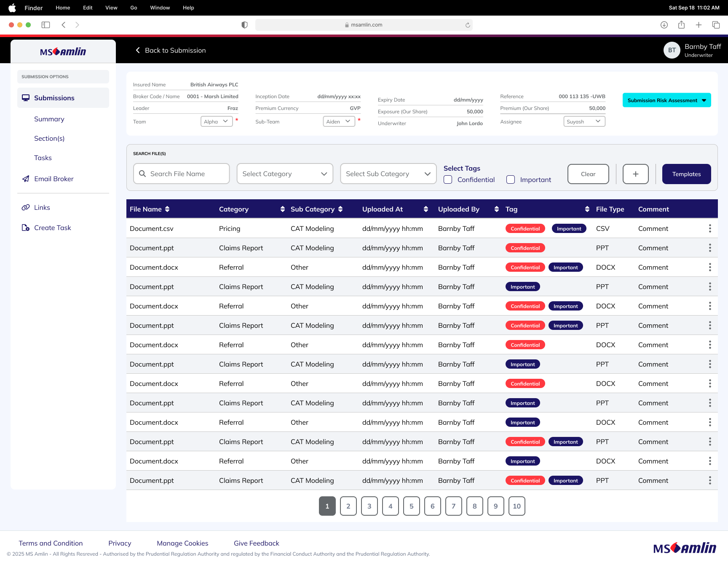Click the Create Task file icon
The height and width of the screenshot is (565, 728).
(26, 228)
